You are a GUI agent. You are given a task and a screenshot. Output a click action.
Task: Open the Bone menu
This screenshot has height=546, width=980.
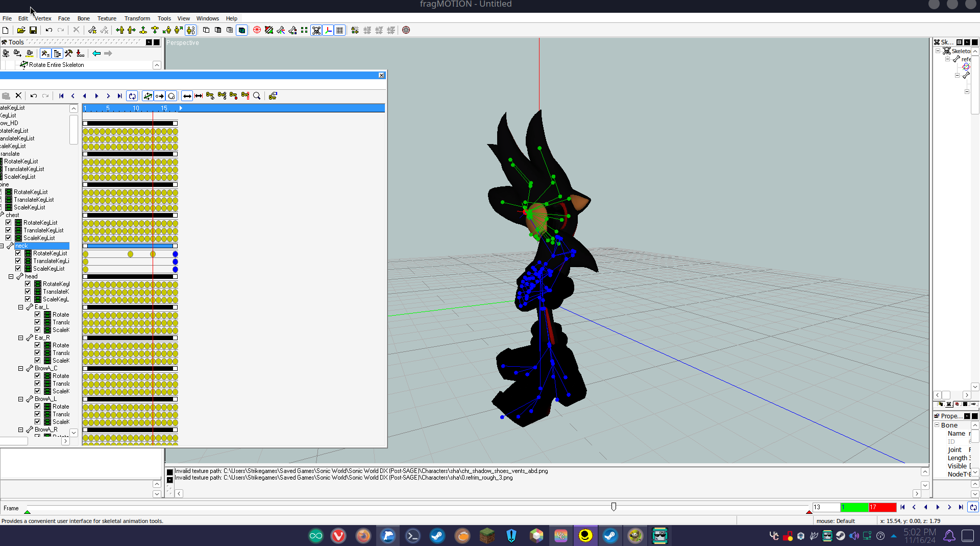pyautogui.click(x=83, y=18)
